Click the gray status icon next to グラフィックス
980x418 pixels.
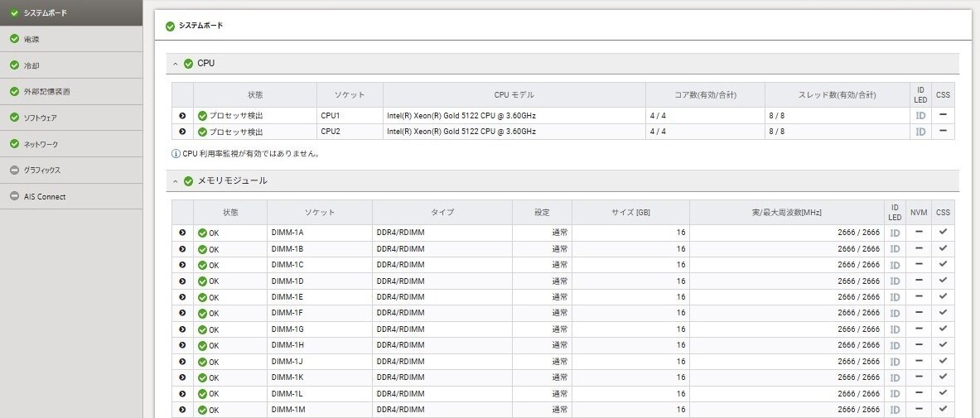point(14,171)
